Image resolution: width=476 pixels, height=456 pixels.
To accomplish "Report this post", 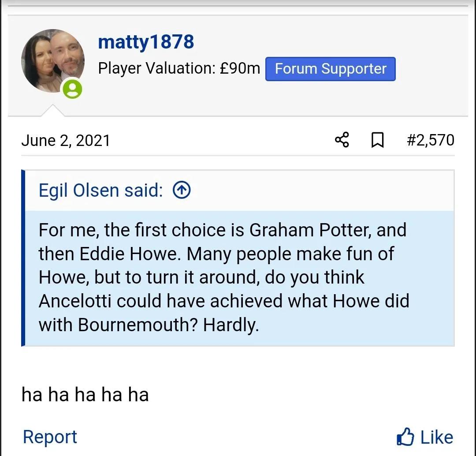I will [50, 437].
